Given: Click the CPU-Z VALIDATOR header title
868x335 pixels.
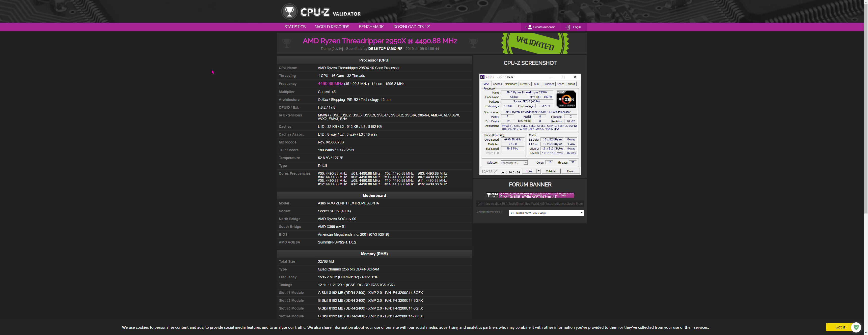Looking at the screenshot, I should [330, 12].
